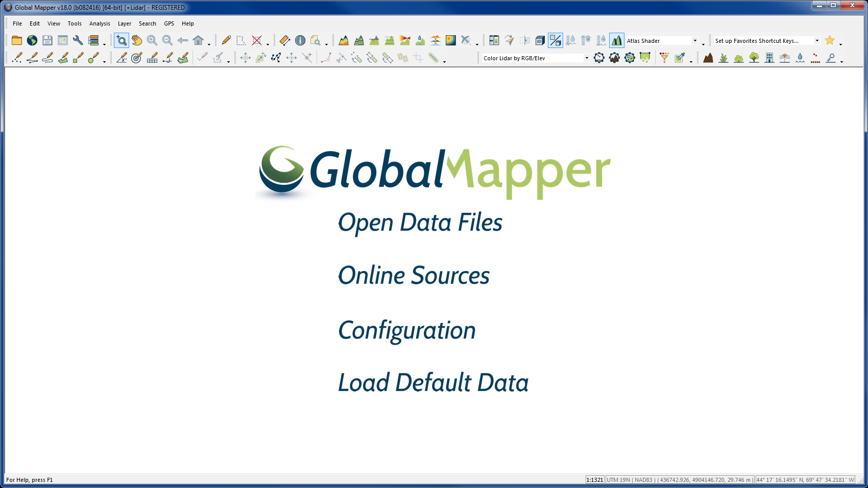Expand overflow arrow after Lidar key icon
The image size is (868, 488).
coord(841,61)
